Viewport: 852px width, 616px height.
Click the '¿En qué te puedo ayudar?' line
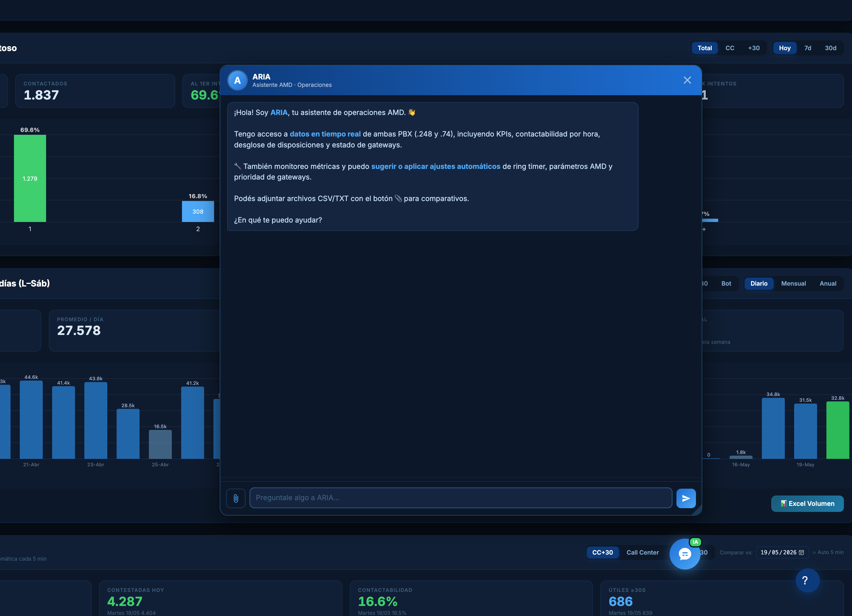[278, 220]
